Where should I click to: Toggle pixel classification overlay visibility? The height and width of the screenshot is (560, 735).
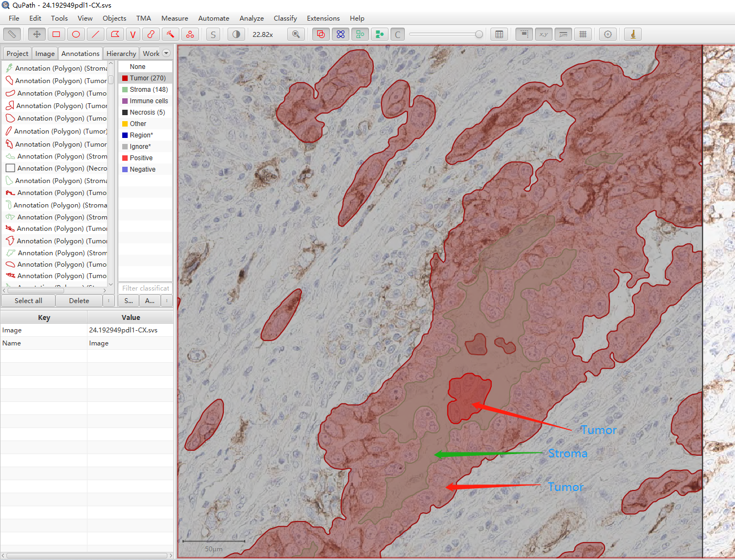point(379,34)
